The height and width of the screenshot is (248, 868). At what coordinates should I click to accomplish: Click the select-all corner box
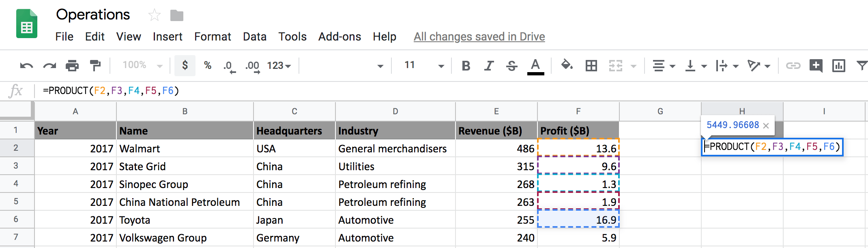[x=16, y=111]
